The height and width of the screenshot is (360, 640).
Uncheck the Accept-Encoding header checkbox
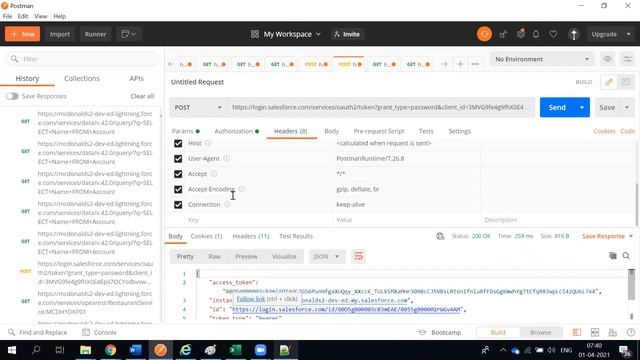[x=178, y=189]
